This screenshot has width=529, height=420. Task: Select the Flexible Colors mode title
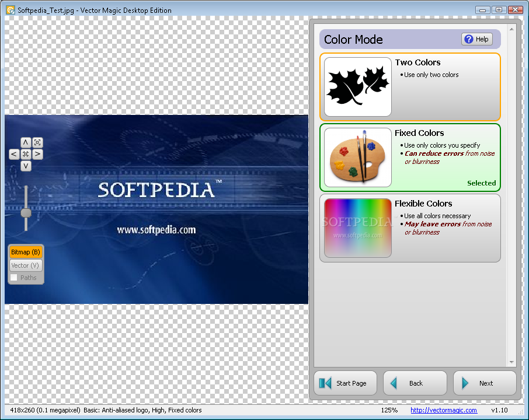tap(423, 204)
